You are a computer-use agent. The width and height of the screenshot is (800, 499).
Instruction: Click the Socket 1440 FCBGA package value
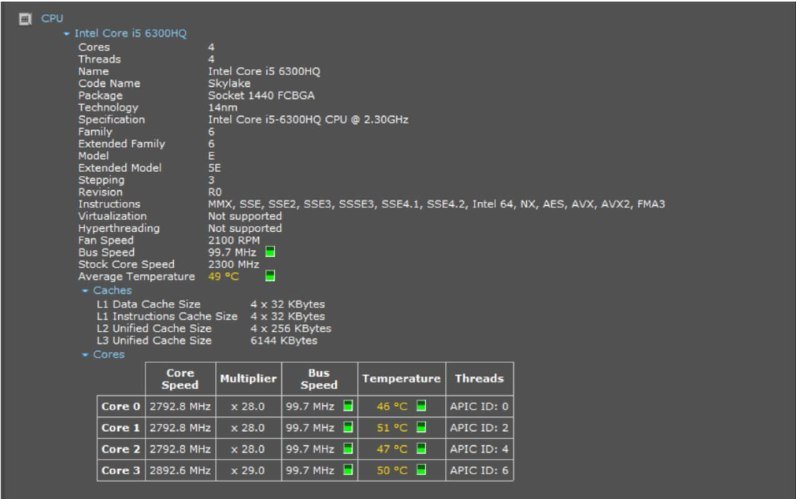261,95
